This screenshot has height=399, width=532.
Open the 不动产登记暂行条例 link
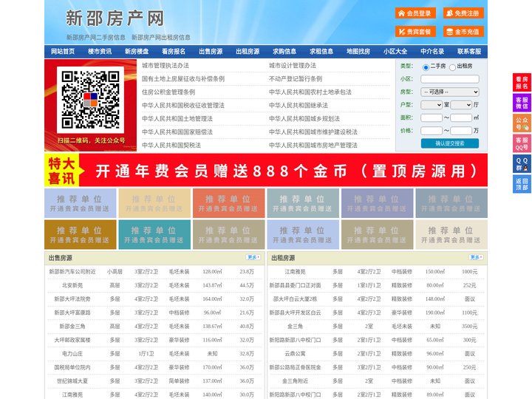pyautogui.click(x=296, y=79)
